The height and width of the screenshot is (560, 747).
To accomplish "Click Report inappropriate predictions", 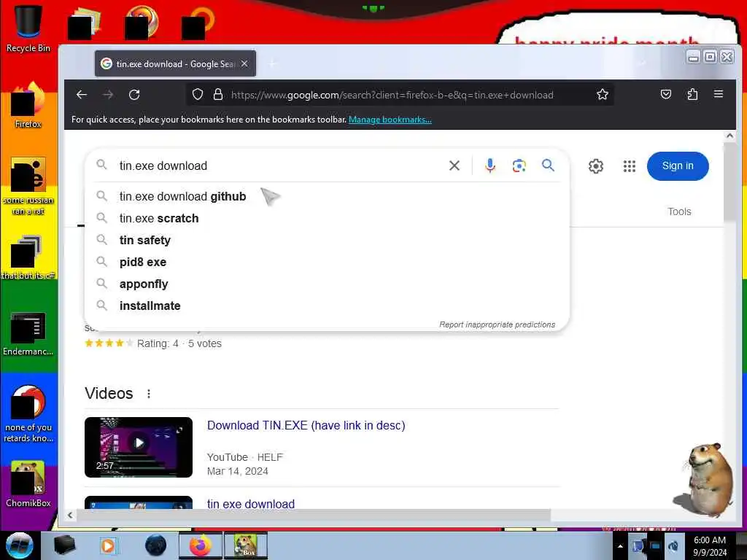I will click(497, 324).
